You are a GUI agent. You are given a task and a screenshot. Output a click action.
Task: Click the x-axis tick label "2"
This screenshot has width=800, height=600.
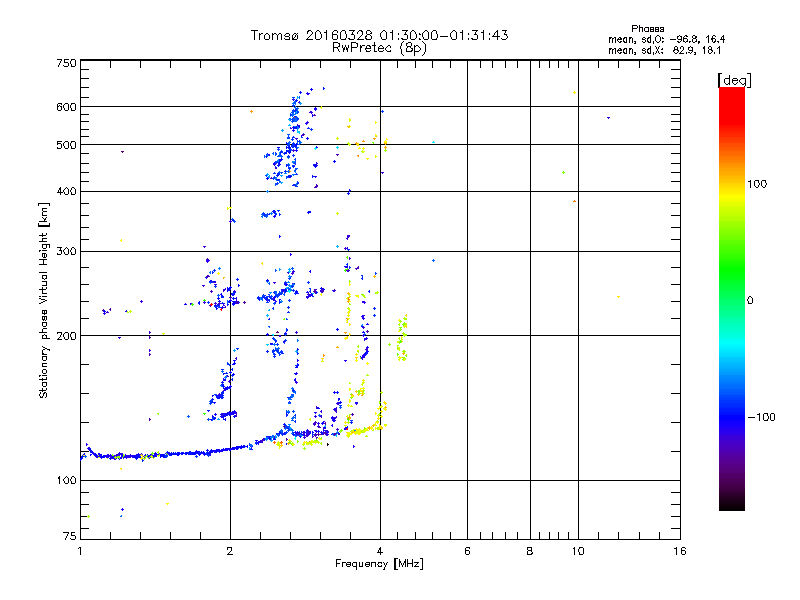click(x=230, y=551)
